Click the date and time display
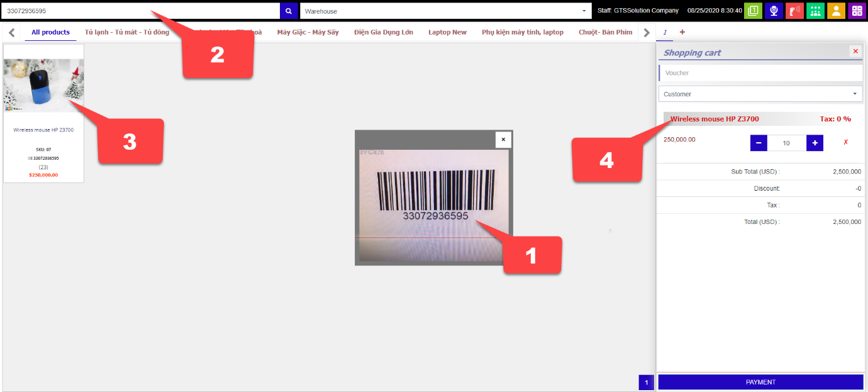The height and width of the screenshot is (392, 868). point(715,11)
